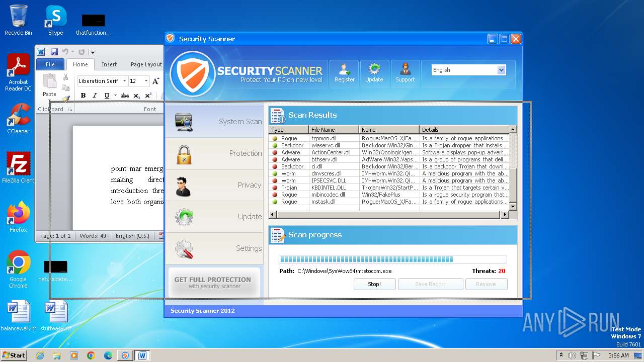Open the Recycle Bin desktop icon

pyautogui.click(x=18, y=20)
